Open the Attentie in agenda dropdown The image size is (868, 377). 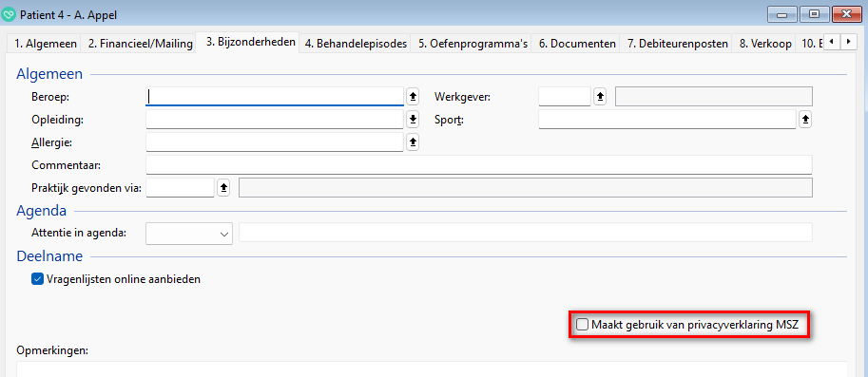click(189, 234)
